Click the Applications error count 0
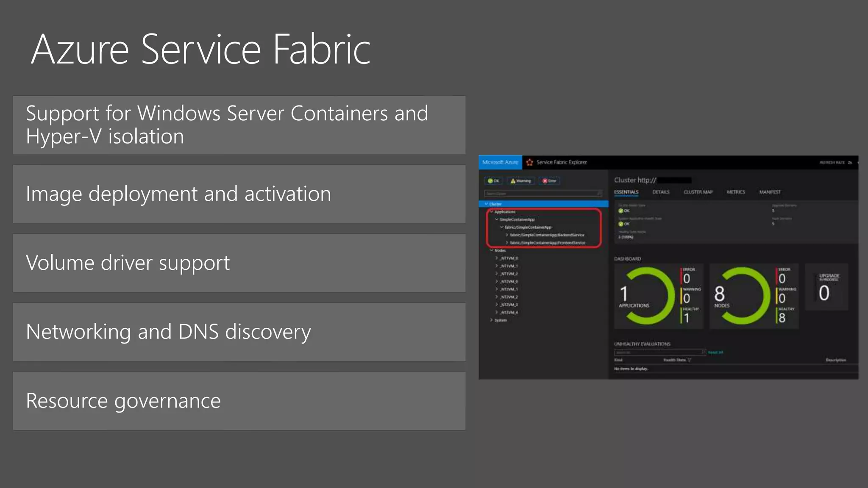Viewport: 868px width, 488px height. [x=687, y=278]
